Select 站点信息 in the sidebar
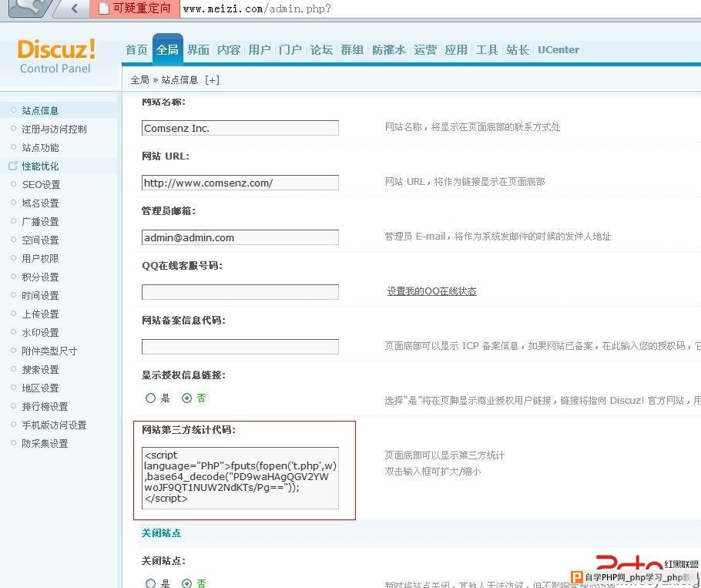This screenshot has height=588, width=701. click(x=40, y=110)
